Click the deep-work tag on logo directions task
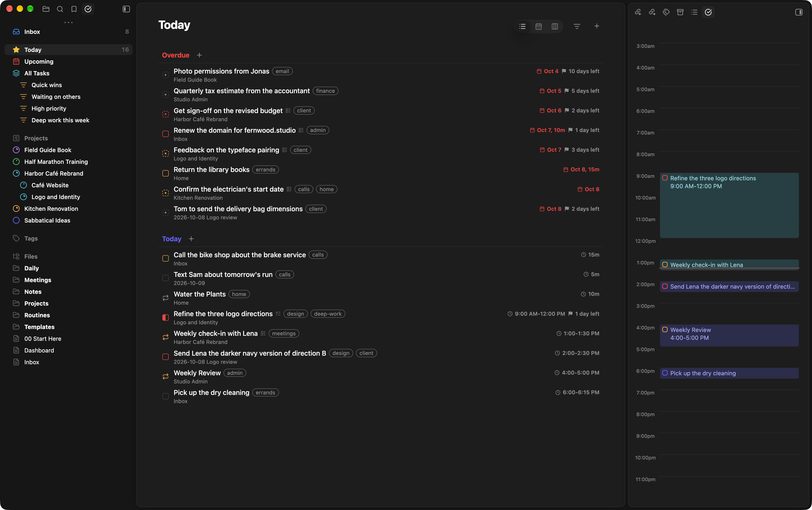Image resolution: width=812 pixels, height=510 pixels. coord(328,314)
